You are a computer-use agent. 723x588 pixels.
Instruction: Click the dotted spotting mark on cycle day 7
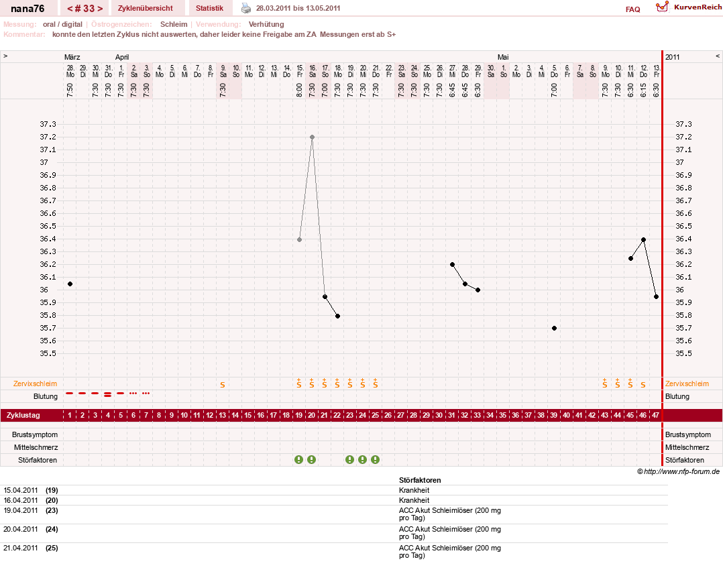pos(146,393)
